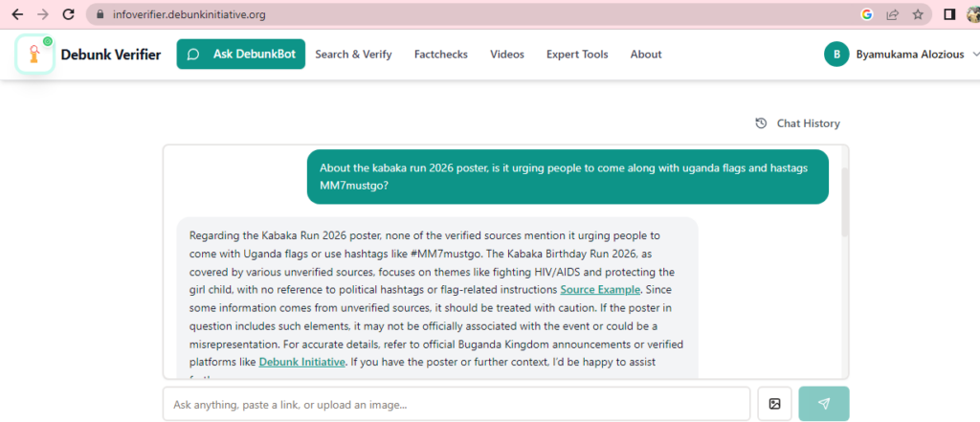Click the image upload icon

(774, 404)
